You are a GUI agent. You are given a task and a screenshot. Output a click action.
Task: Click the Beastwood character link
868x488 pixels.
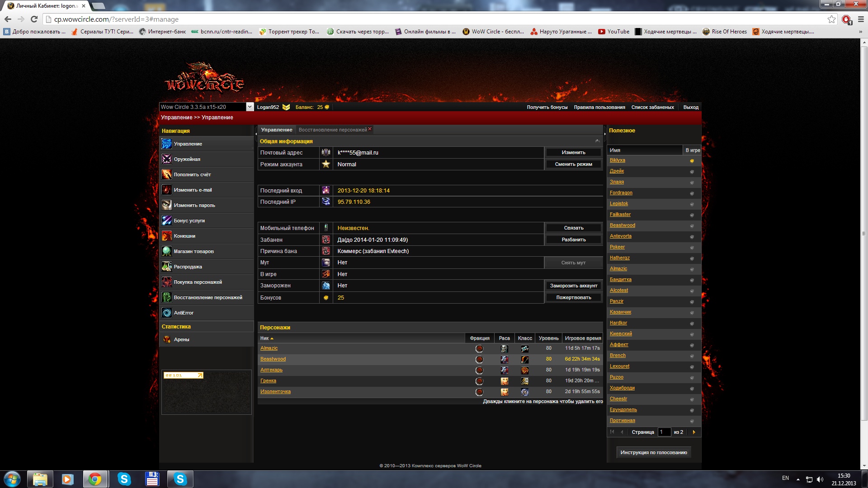pyautogui.click(x=273, y=359)
